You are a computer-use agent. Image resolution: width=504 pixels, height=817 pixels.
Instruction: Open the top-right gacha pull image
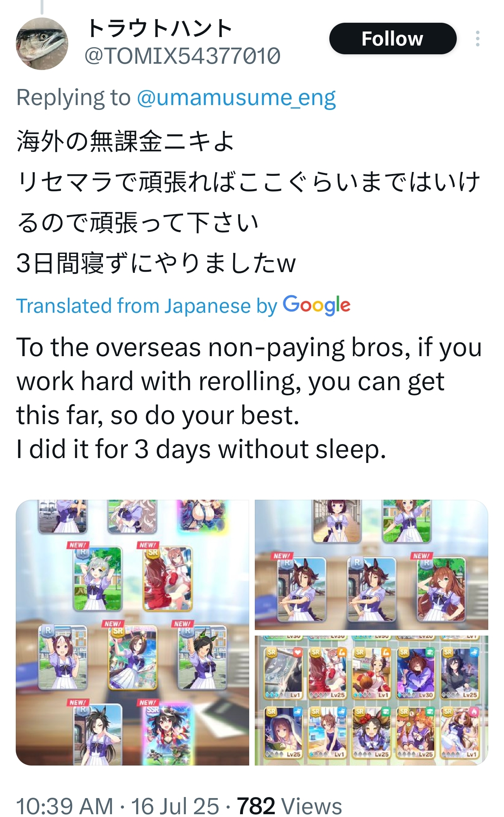[371, 565]
